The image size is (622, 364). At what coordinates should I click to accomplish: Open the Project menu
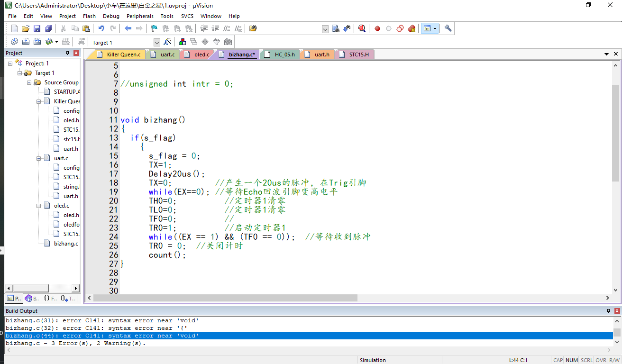point(67,16)
